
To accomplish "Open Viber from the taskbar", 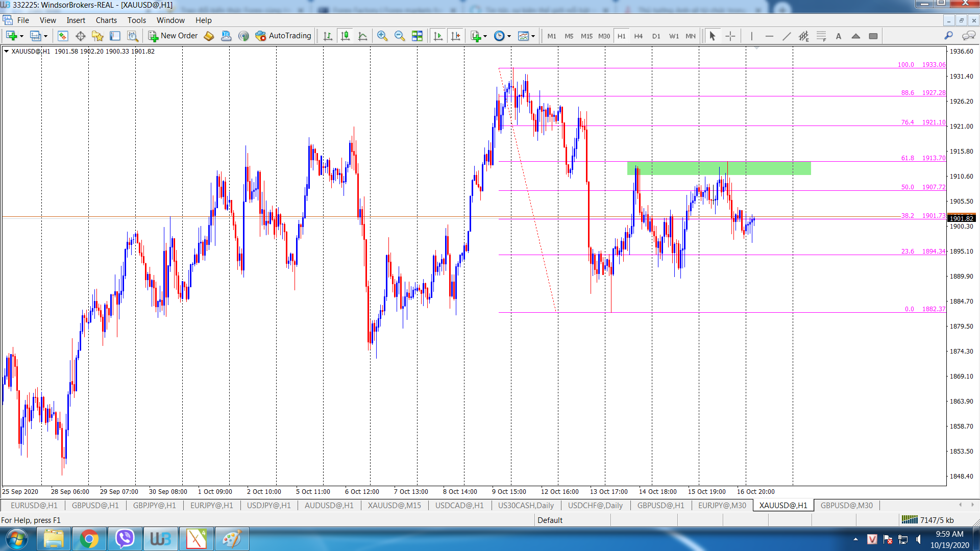I will (x=125, y=539).
